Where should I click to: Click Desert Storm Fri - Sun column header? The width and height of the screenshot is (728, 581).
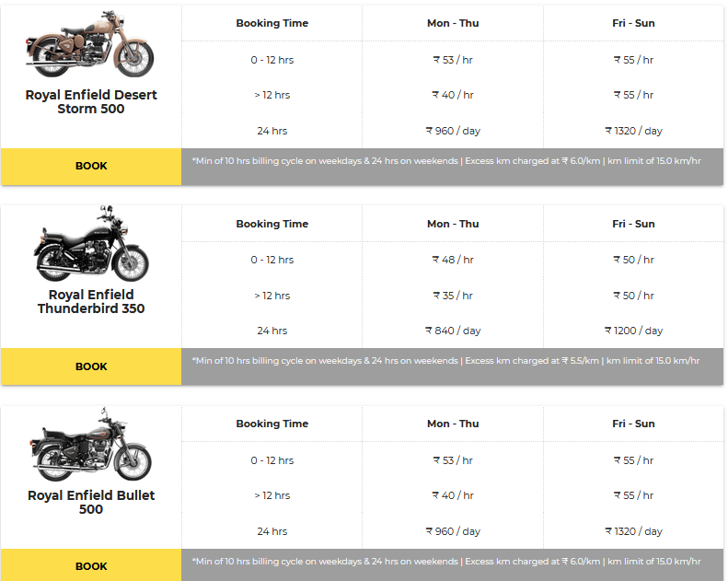click(x=633, y=23)
